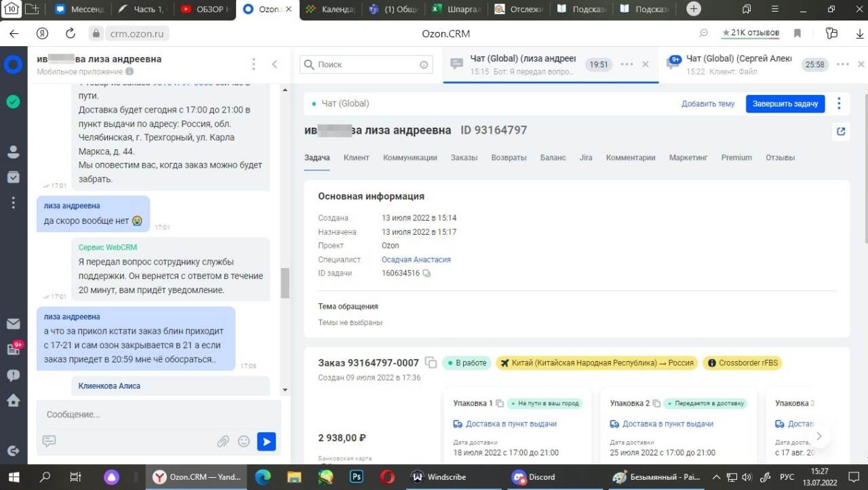Open task in new window icon
This screenshot has height=490, width=868.
(841, 132)
